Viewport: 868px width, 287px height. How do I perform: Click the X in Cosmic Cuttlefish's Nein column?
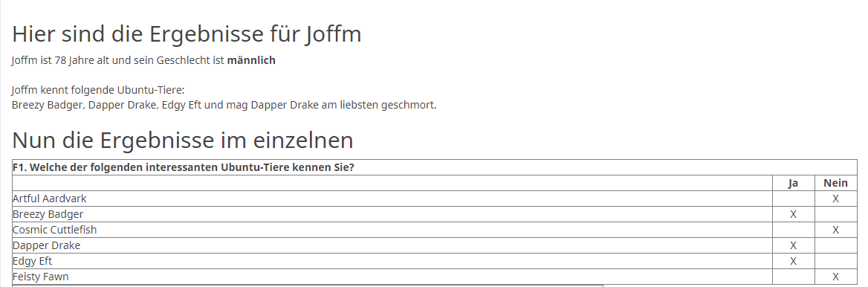click(835, 230)
